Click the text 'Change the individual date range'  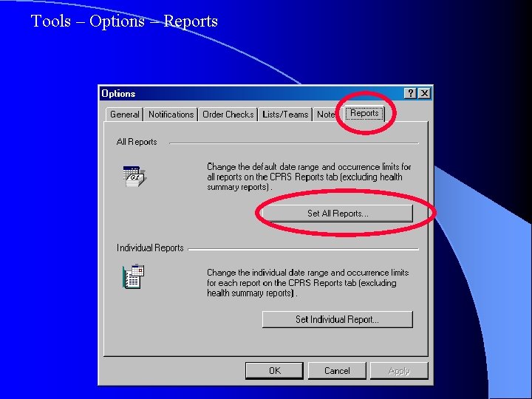[268, 273]
